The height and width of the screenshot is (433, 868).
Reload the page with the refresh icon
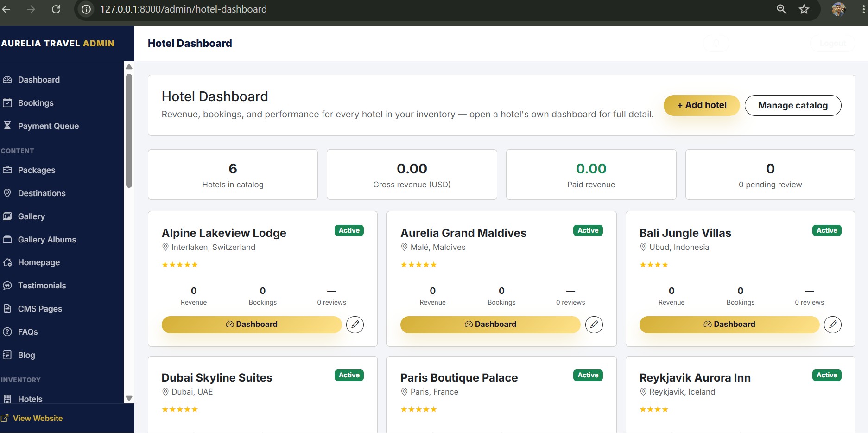[56, 9]
